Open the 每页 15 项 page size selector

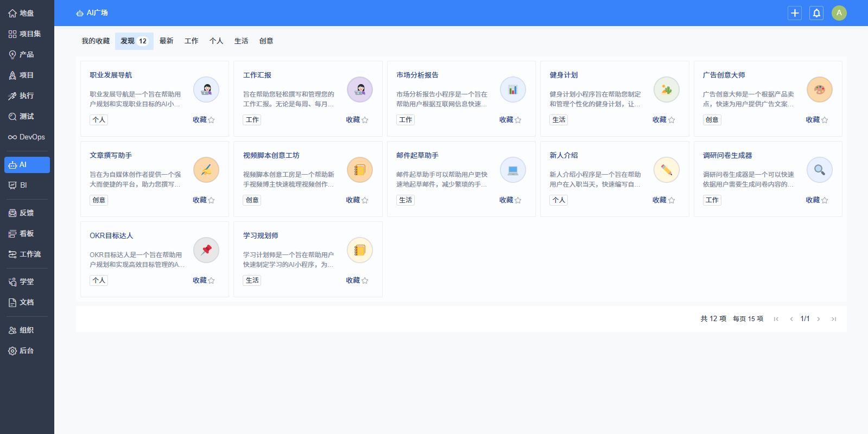pos(747,319)
